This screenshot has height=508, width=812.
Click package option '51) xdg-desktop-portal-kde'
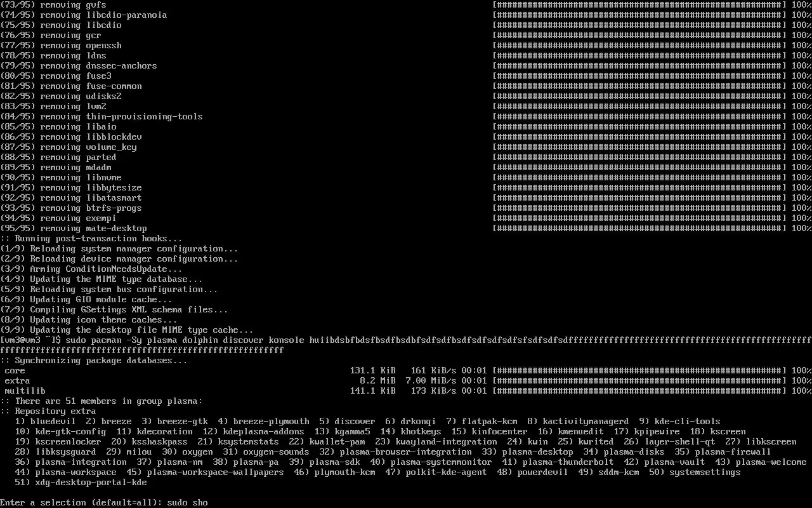click(x=81, y=482)
